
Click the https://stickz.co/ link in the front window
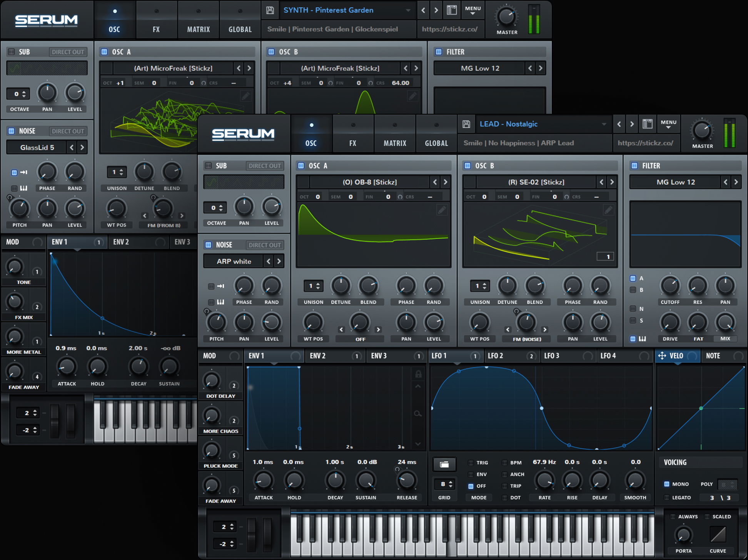point(645,143)
